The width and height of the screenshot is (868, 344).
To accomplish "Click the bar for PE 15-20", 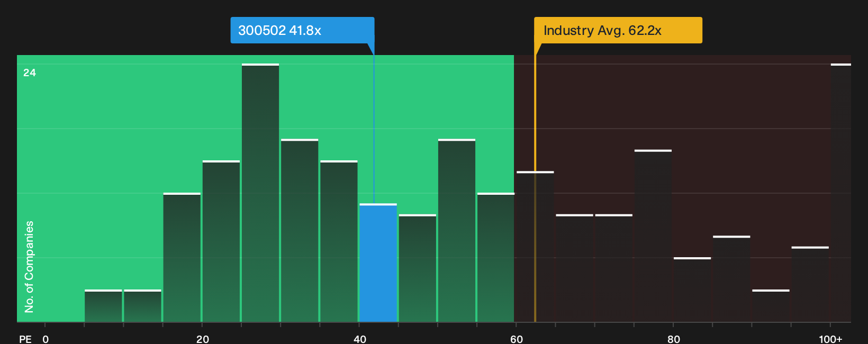I will tap(182, 258).
